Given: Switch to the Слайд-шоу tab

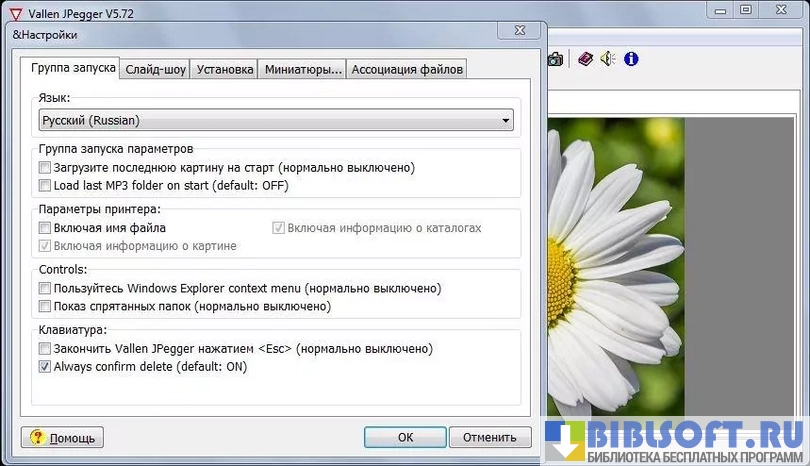Looking at the screenshot, I should tap(155, 70).
